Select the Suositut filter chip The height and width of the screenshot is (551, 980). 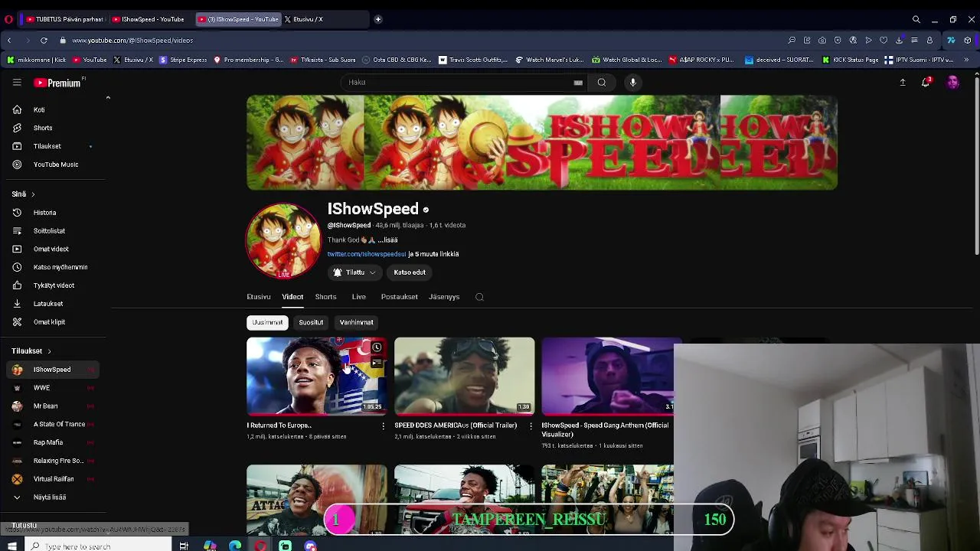311,322
